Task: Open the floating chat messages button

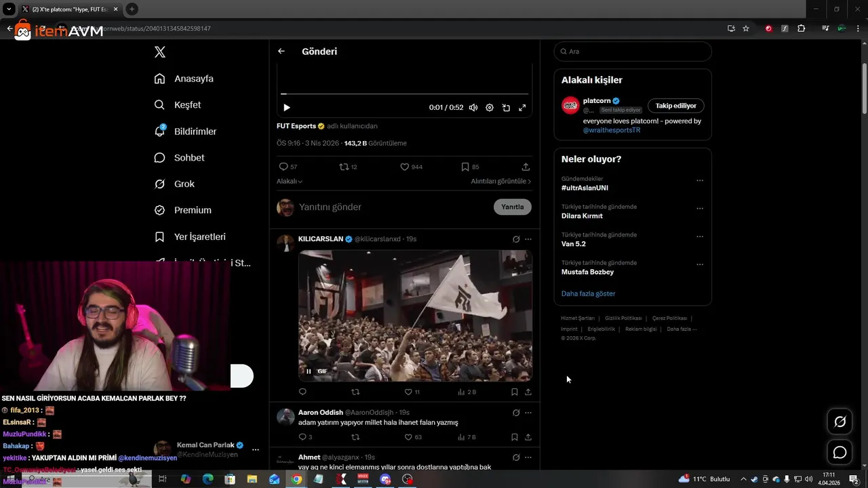Action: pyautogui.click(x=840, y=452)
